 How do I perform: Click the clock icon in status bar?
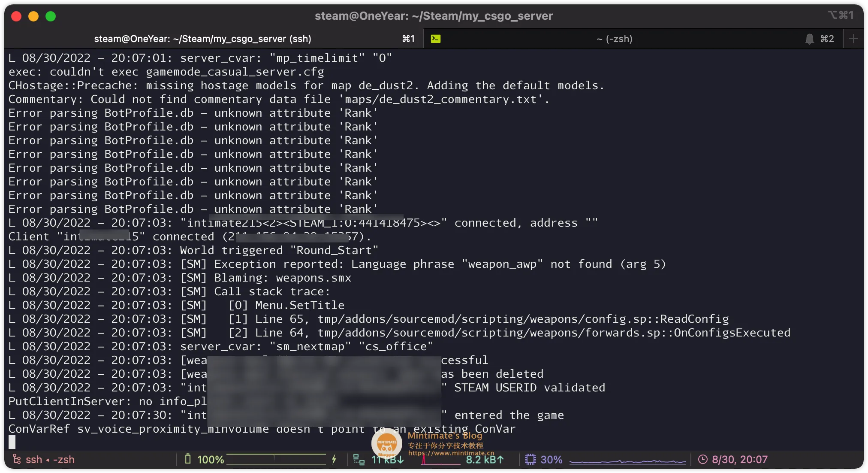(702, 459)
